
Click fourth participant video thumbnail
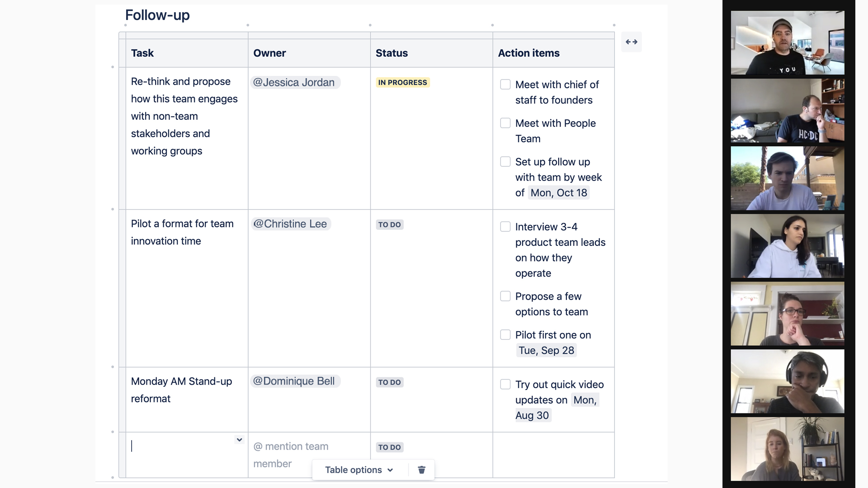[788, 246]
